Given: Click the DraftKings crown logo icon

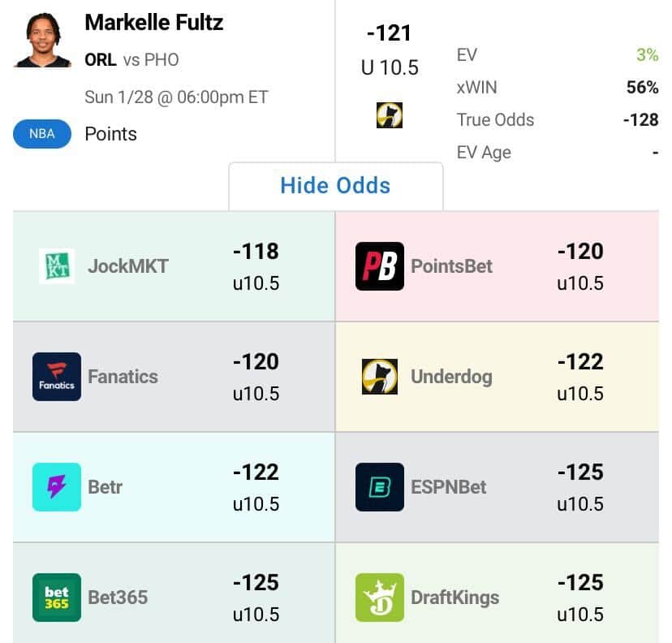Looking at the screenshot, I should point(380,598).
